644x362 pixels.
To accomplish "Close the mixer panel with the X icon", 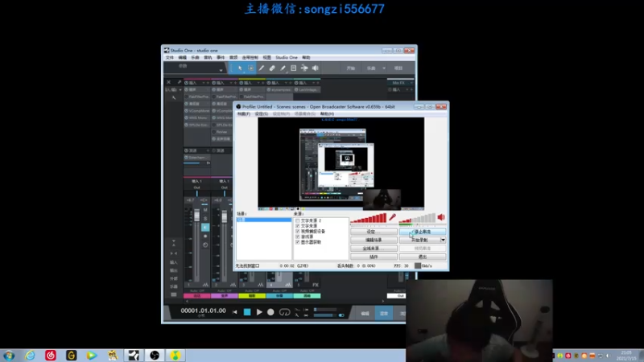I will tap(168, 82).
